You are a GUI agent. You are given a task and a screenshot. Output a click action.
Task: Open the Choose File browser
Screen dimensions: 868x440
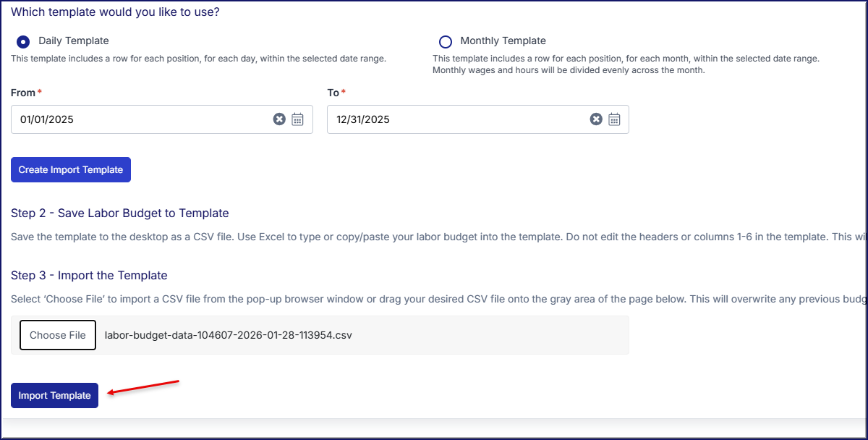tap(58, 335)
